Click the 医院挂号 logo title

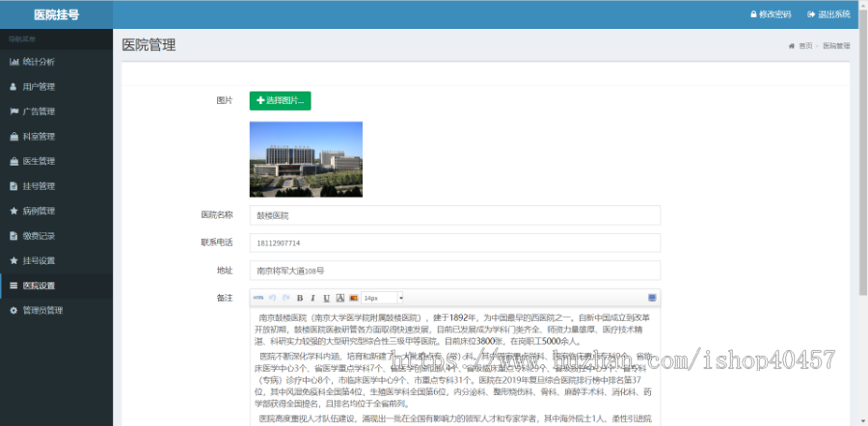57,14
